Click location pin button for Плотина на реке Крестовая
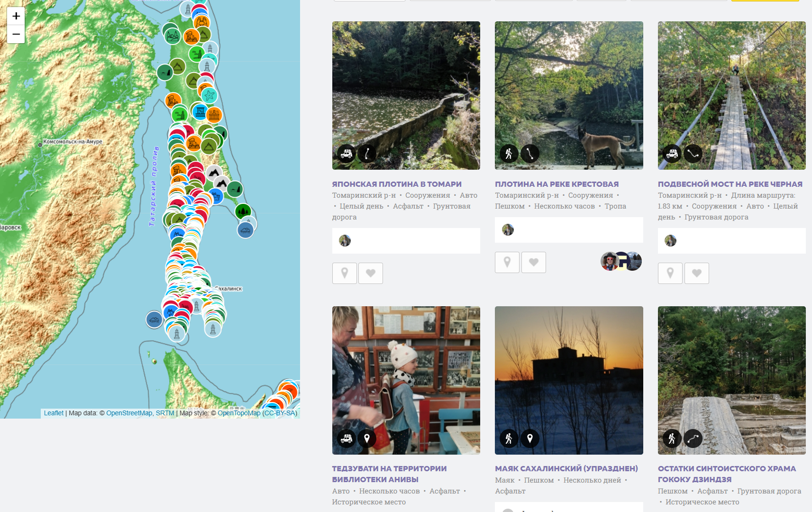812x512 pixels. [507, 262]
